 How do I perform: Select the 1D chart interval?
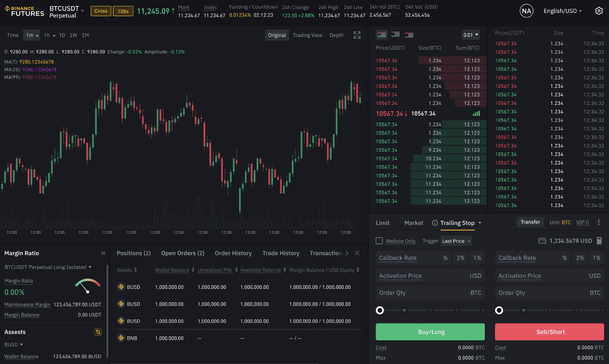coord(62,35)
